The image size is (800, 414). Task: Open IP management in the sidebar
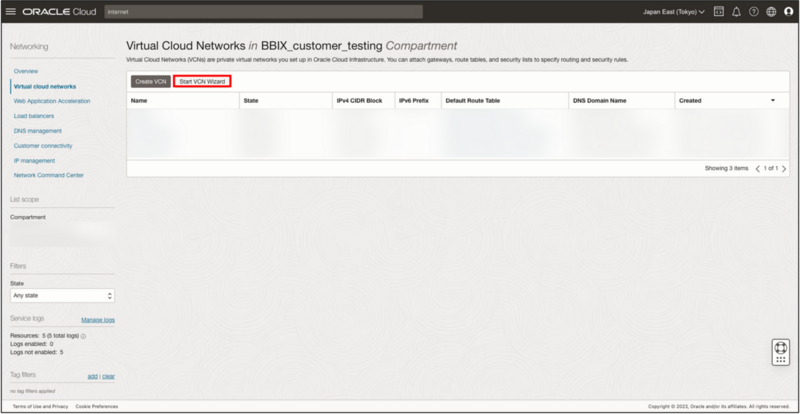click(34, 160)
